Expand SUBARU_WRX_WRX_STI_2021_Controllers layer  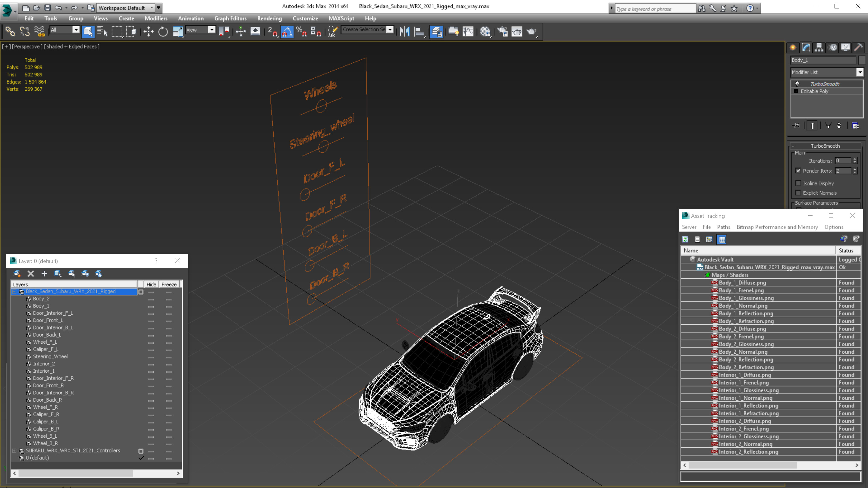click(14, 451)
